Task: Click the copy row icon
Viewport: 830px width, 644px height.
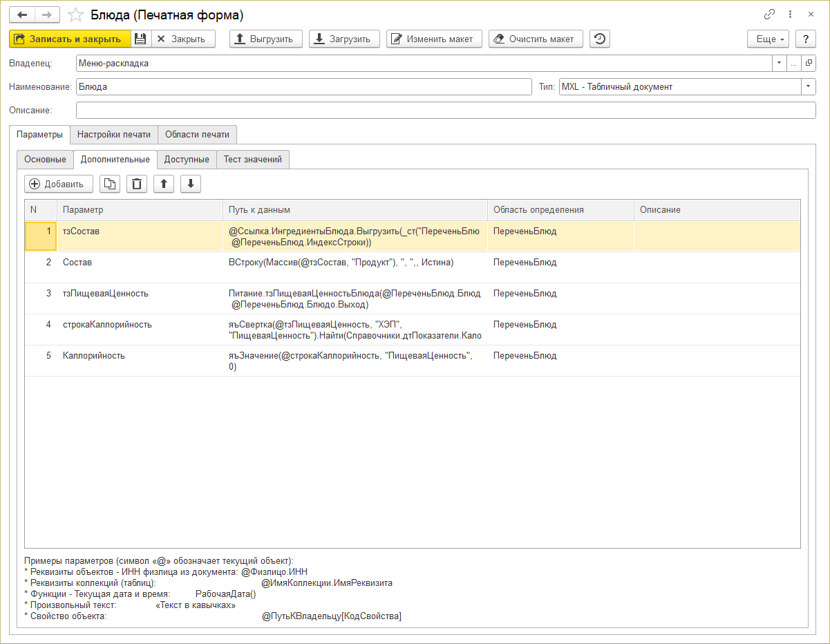Action: click(110, 184)
